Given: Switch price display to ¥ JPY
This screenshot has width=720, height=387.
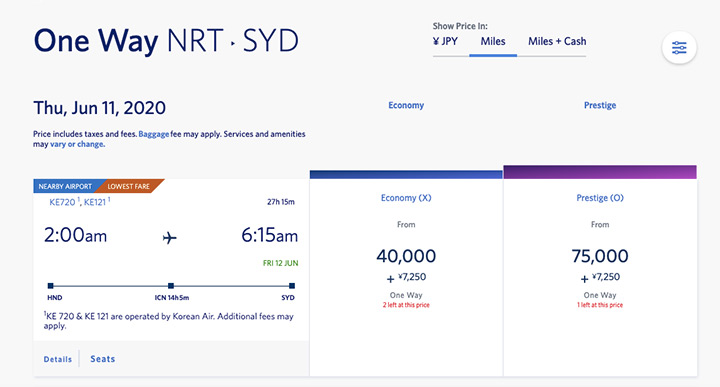Looking at the screenshot, I should coord(445,41).
